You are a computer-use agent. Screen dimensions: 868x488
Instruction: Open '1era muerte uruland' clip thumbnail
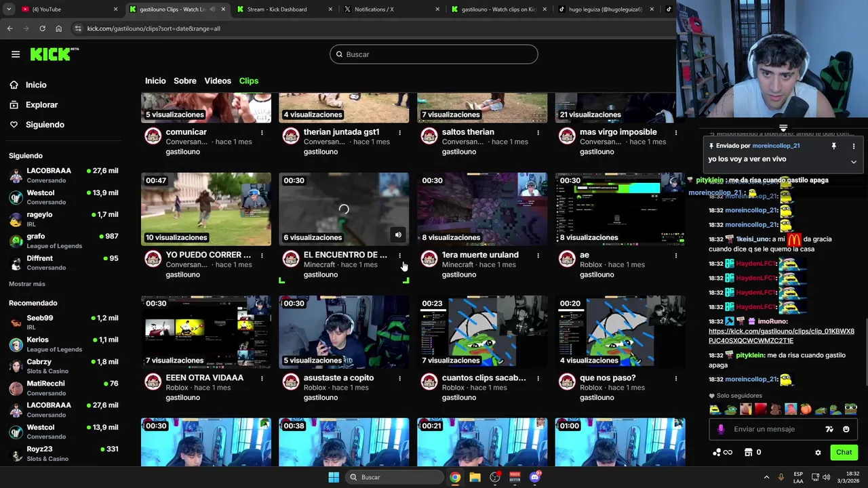(482, 209)
